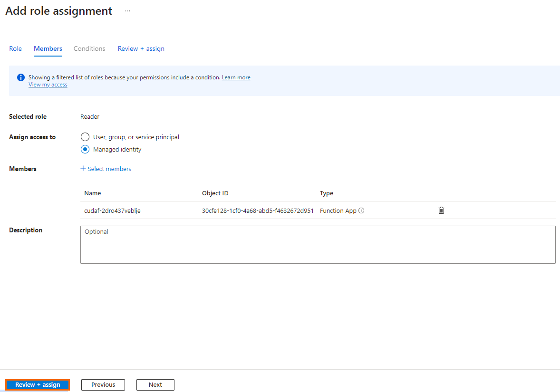
Task: Open the Conditions tab
Action: click(89, 48)
